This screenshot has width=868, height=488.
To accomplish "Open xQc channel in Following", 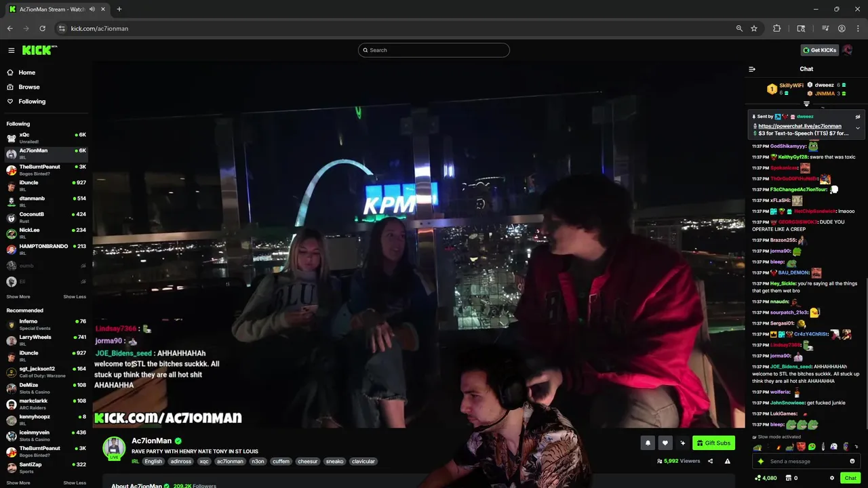I will 46,138.
